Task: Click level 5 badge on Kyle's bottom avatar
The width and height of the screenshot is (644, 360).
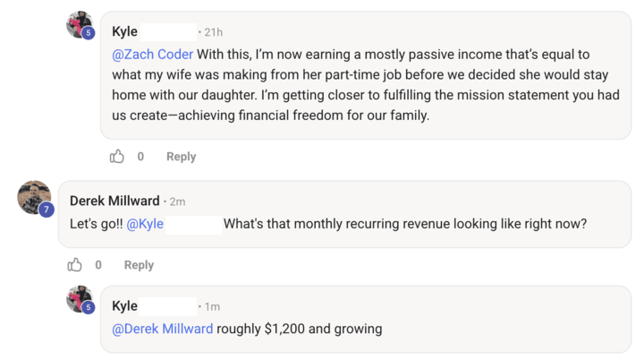Action: (89, 308)
